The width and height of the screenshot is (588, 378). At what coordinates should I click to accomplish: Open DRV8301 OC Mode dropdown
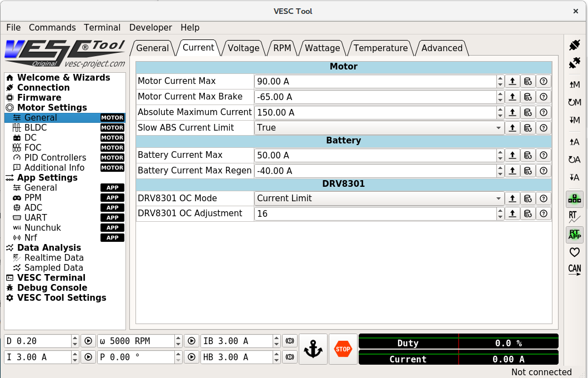(x=379, y=198)
